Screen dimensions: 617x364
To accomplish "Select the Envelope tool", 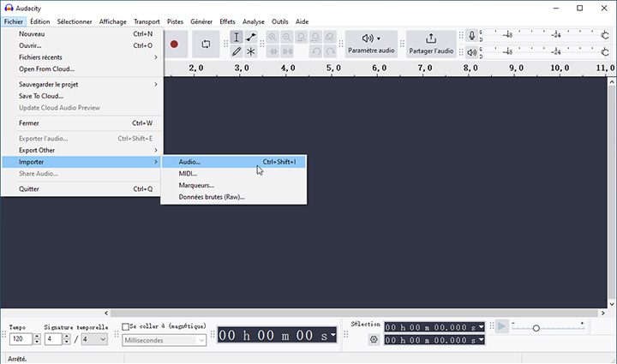I will (250, 38).
